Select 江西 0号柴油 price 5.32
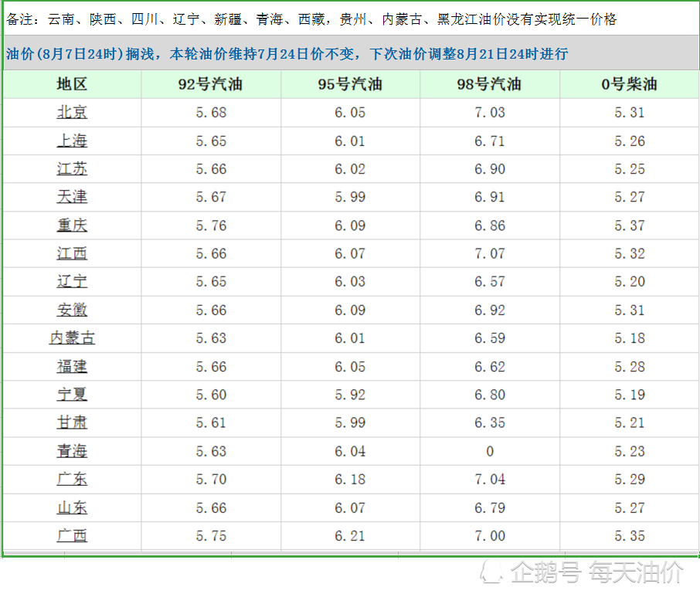 (x=630, y=253)
